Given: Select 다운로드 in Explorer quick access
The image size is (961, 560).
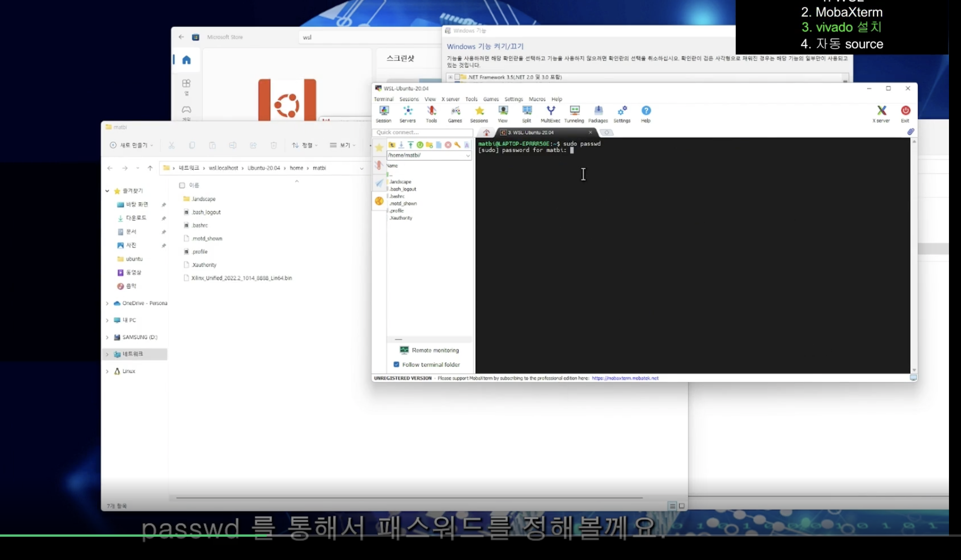Looking at the screenshot, I should pyautogui.click(x=132, y=218).
